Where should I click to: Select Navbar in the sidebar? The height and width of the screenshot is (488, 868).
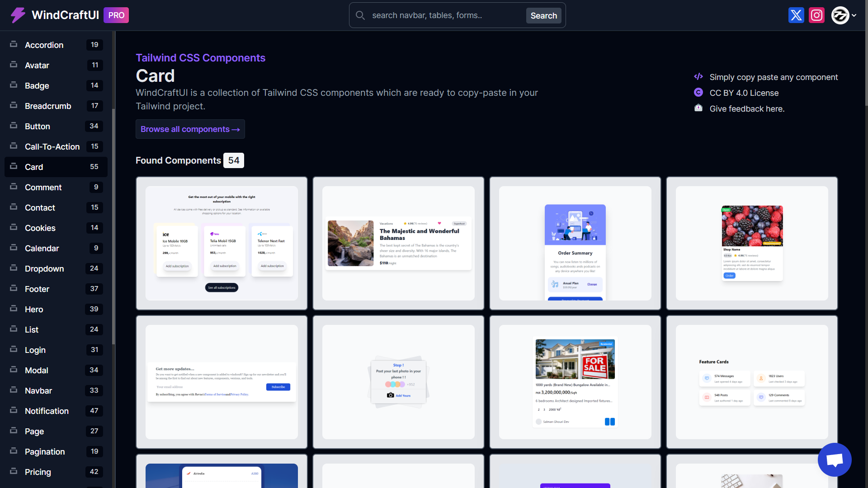[x=56, y=390]
